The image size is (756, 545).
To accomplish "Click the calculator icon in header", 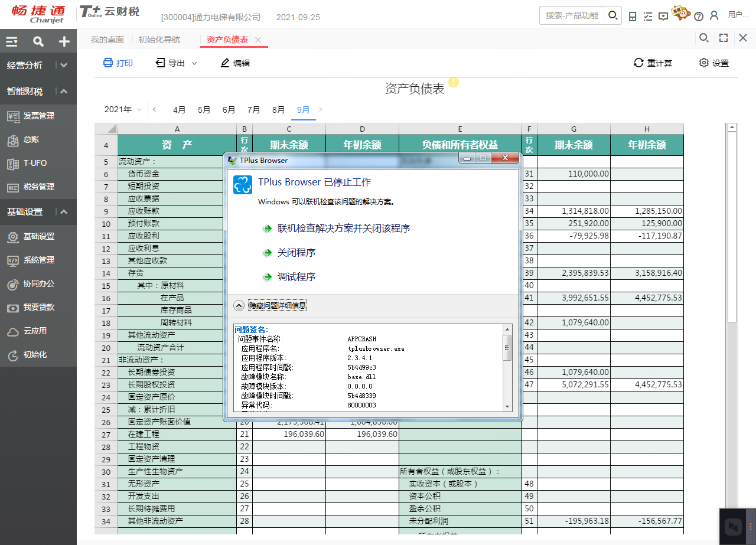I will point(633,16).
